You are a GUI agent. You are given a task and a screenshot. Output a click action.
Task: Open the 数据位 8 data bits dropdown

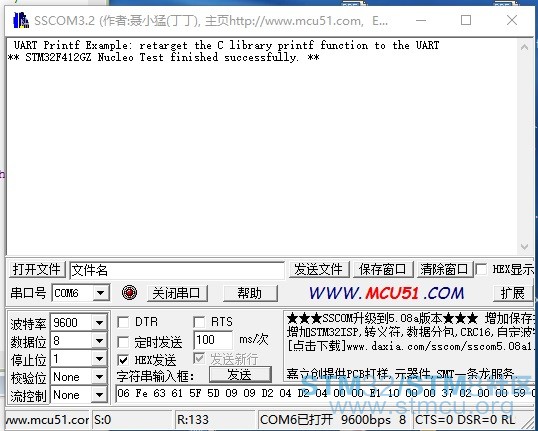(x=100, y=341)
